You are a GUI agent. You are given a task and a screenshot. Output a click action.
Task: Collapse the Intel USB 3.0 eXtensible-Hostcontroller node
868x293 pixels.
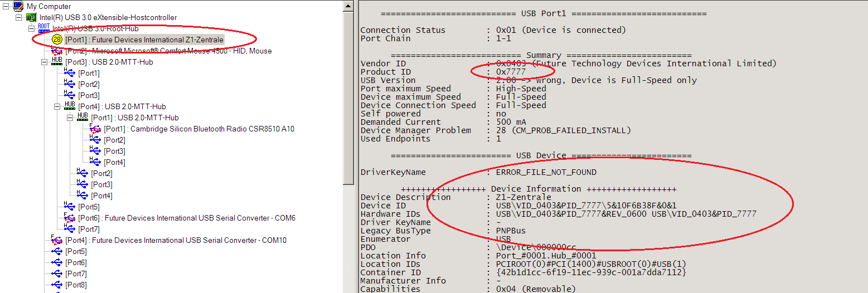(18, 17)
